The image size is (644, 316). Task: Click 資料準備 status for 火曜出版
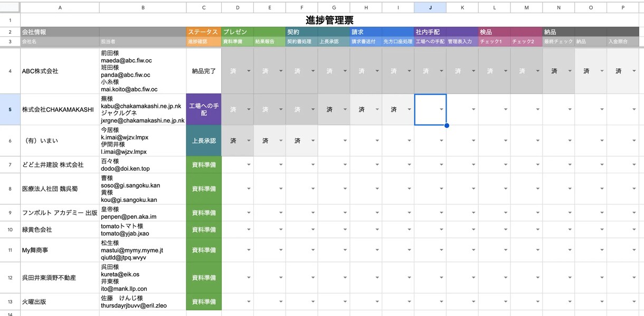[x=204, y=302]
